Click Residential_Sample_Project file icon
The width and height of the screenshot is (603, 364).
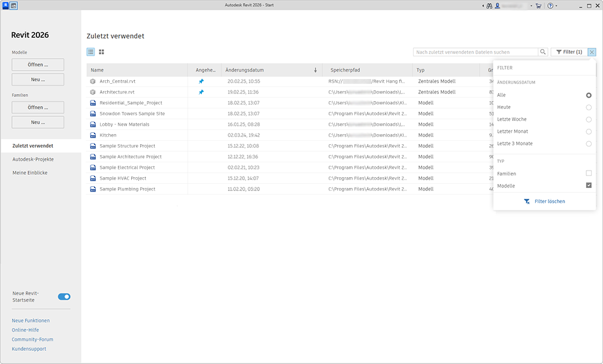[93, 103]
